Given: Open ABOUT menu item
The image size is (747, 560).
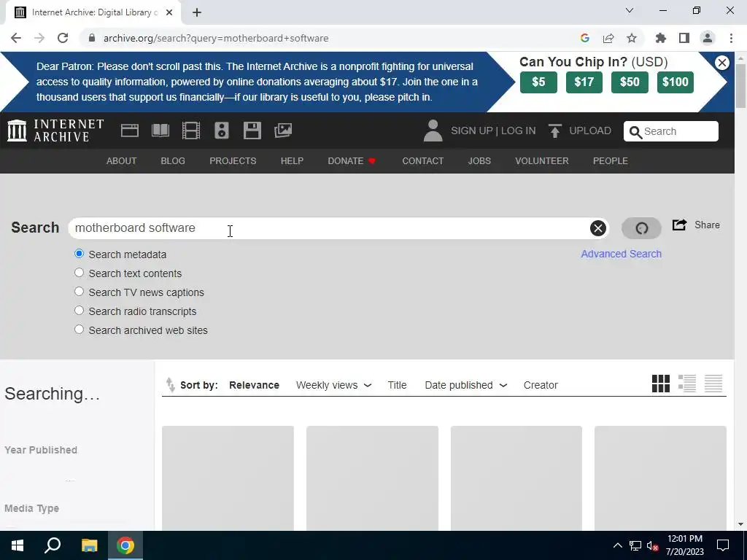Looking at the screenshot, I should 122,161.
